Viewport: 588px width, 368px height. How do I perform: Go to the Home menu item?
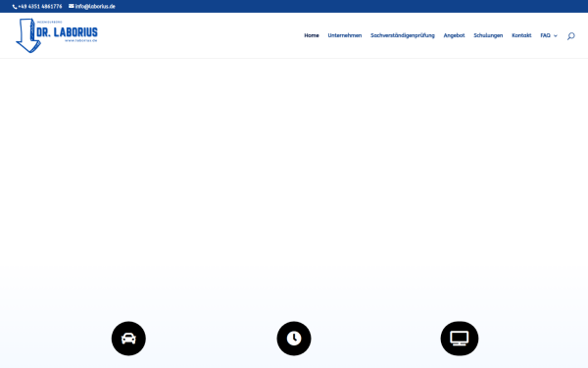coord(312,35)
